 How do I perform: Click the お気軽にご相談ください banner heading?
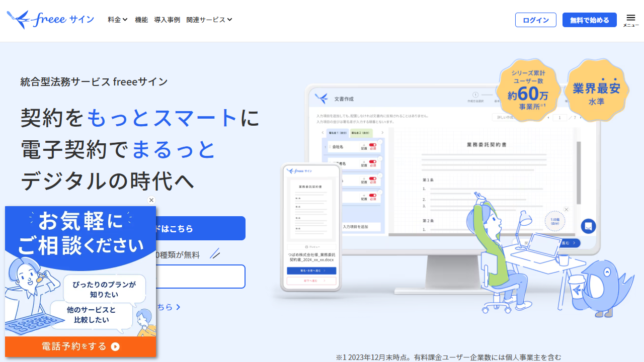80,233
